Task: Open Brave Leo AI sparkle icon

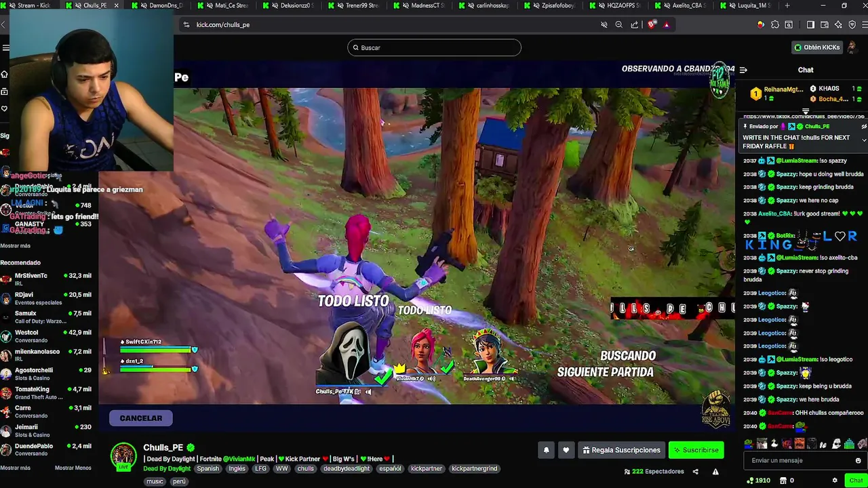Action: (x=839, y=24)
